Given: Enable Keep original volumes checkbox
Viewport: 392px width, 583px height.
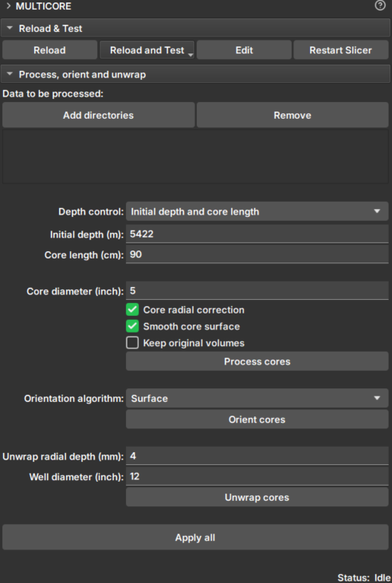Looking at the screenshot, I should coord(132,343).
